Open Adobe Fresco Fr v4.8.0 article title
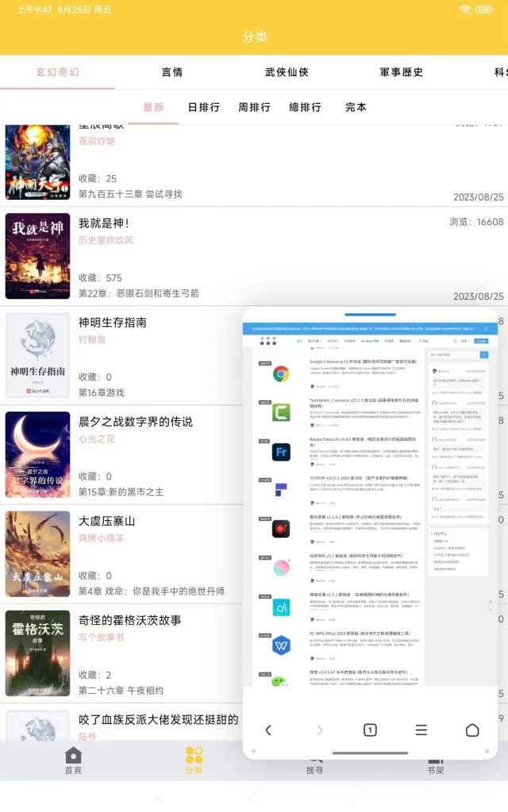 click(363, 441)
